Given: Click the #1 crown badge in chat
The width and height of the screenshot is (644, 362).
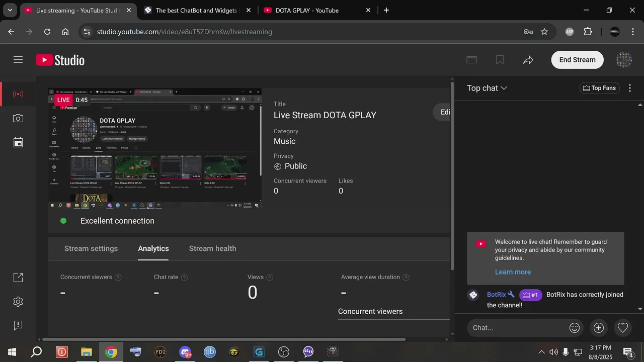Looking at the screenshot, I should coord(531,295).
